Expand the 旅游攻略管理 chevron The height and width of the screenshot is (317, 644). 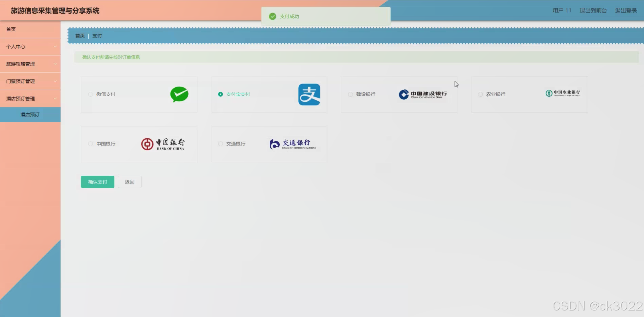tap(55, 64)
